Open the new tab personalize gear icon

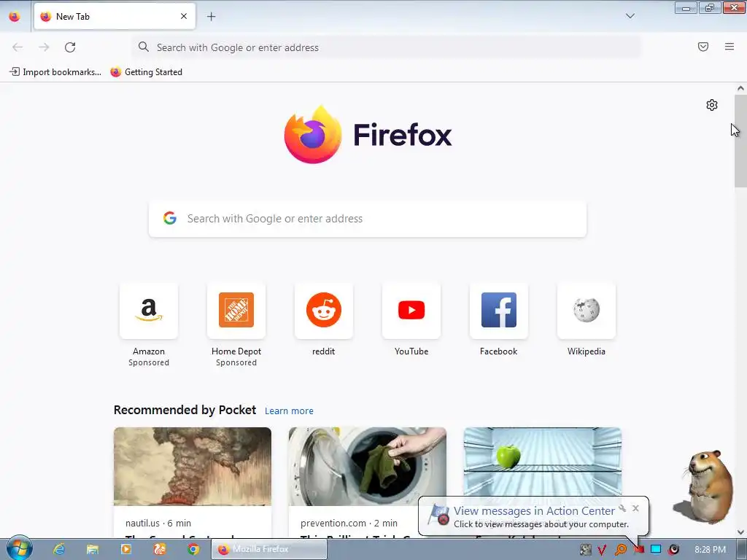pos(712,105)
